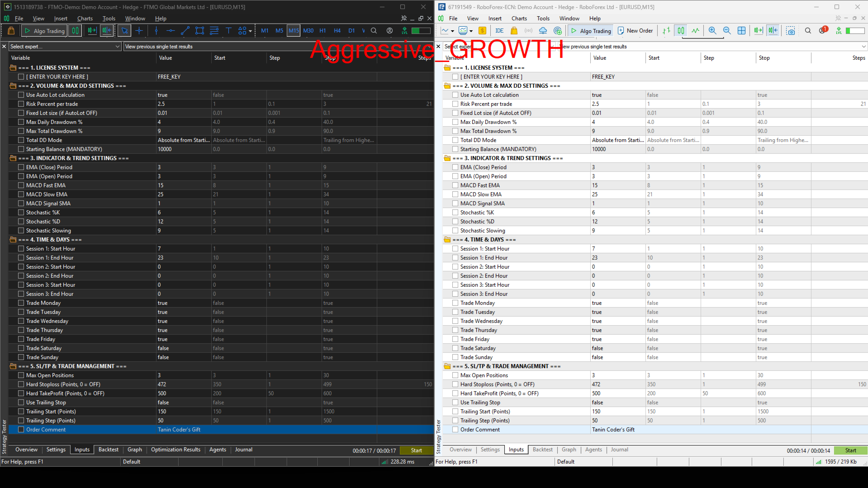The image size is (868, 488).
Task: Enable optimization checkbox for MACD Fast EMA in RoboForex
Action: 455,185
